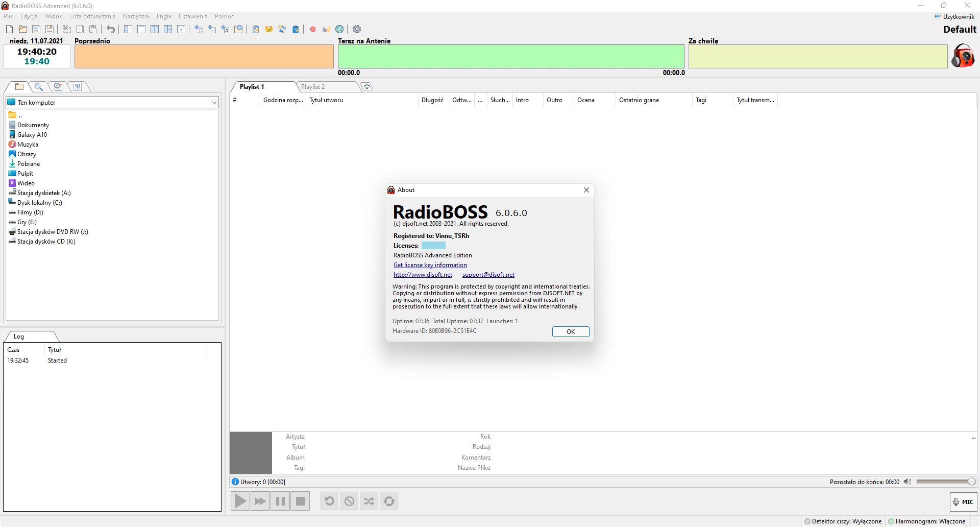The image size is (980, 527).
Task: Open the Plik menu
Action: [8, 16]
